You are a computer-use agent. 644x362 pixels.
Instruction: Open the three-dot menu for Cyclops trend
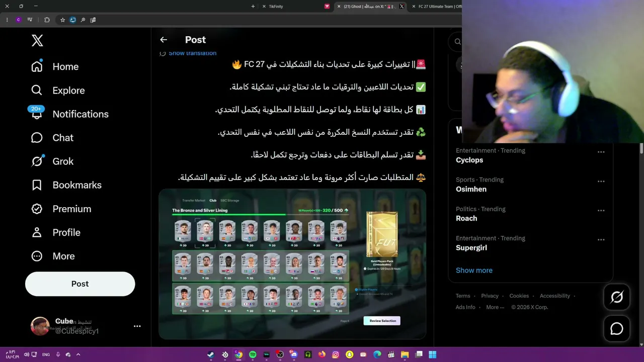click(601, 151)
